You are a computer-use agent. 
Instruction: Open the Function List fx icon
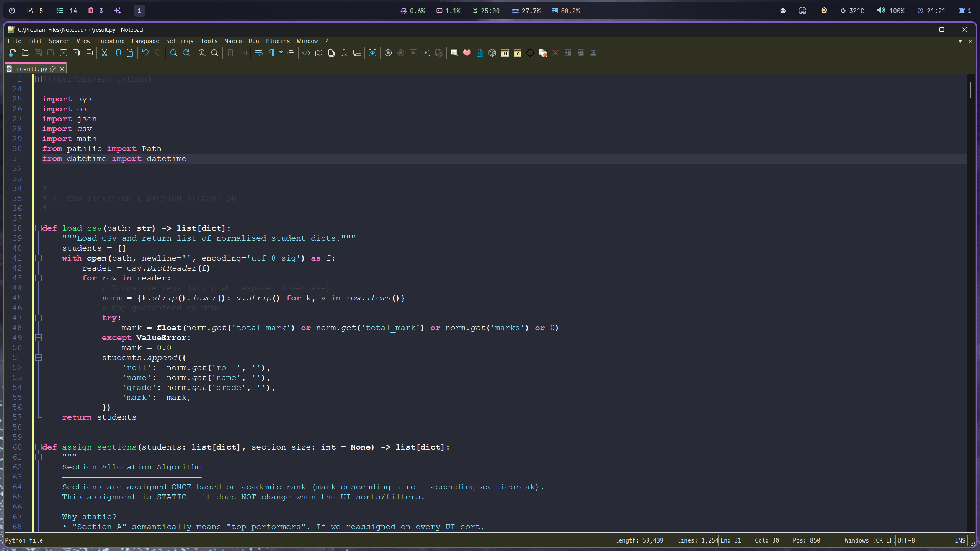(344, 53)
